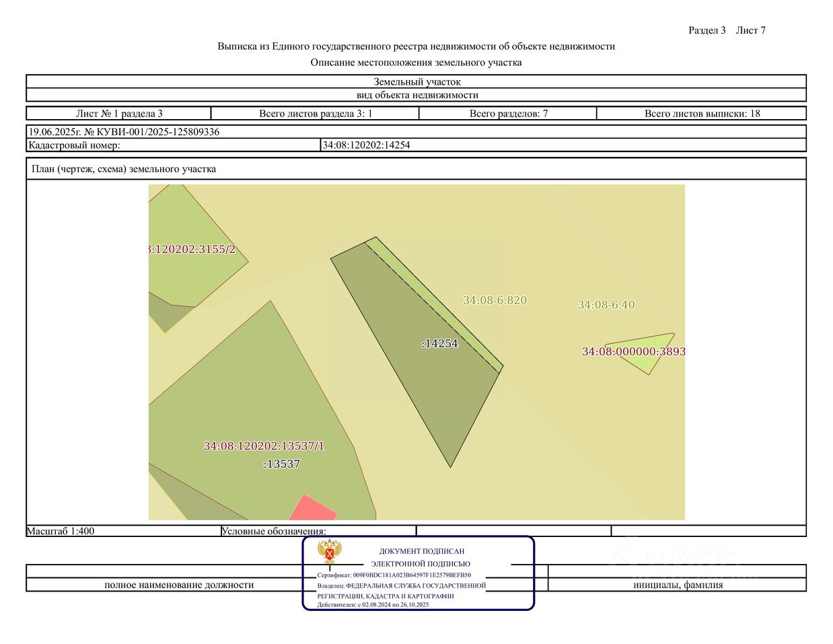Select the parcel label :14254 on the map
833x644 pixels.
(439, 343)
